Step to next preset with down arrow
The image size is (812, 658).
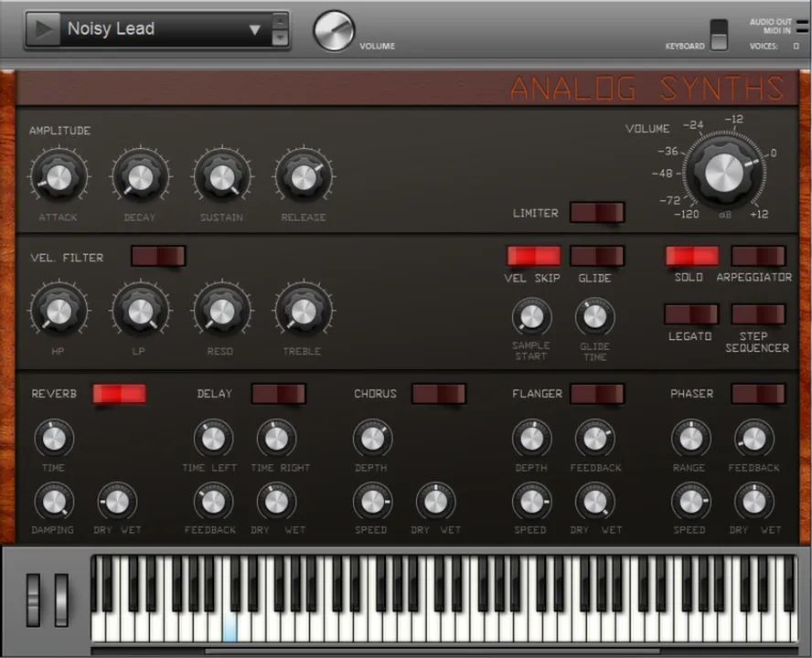pos(280,37)
